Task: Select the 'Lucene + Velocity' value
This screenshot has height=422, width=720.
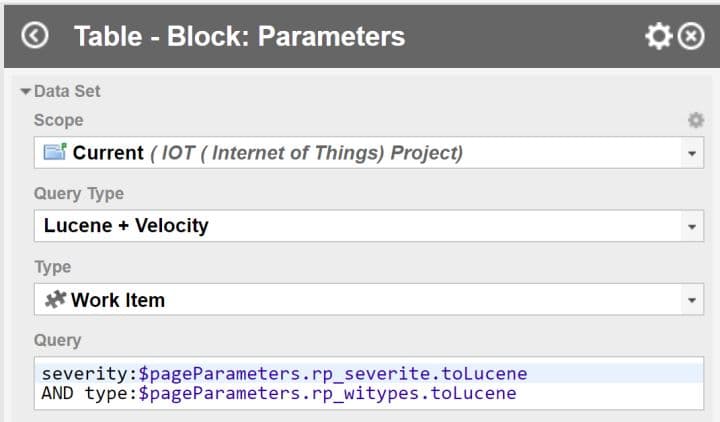Action: click(x=126, y=226)
